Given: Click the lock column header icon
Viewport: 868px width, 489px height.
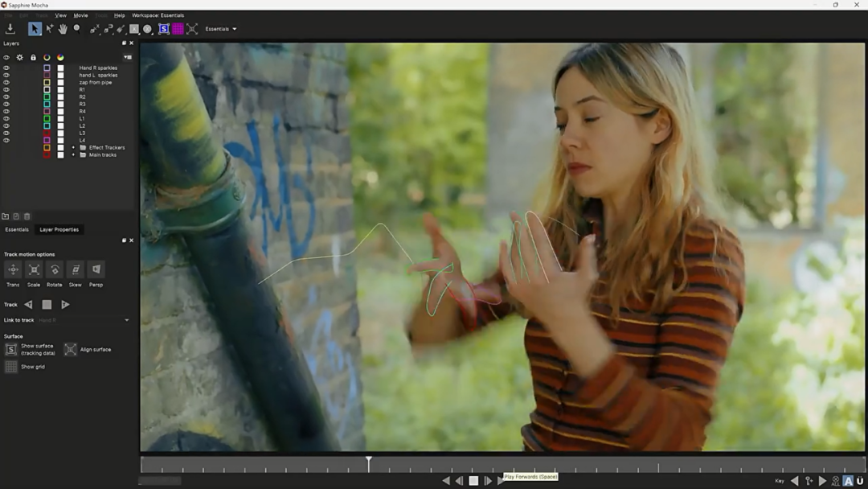Looking at the screenshot, I should [33, 57].
